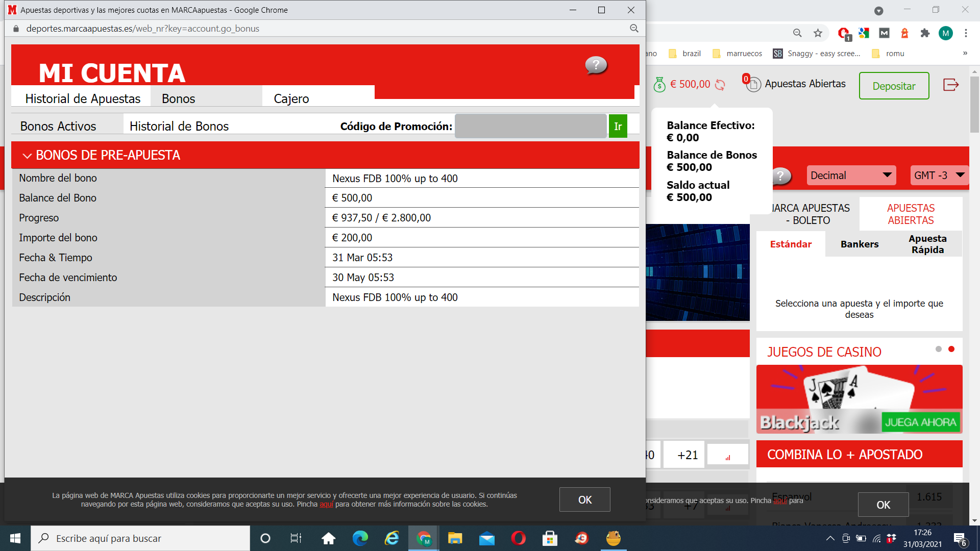
Task: Click the Código de Promoción input field
Action: point(530,126)
